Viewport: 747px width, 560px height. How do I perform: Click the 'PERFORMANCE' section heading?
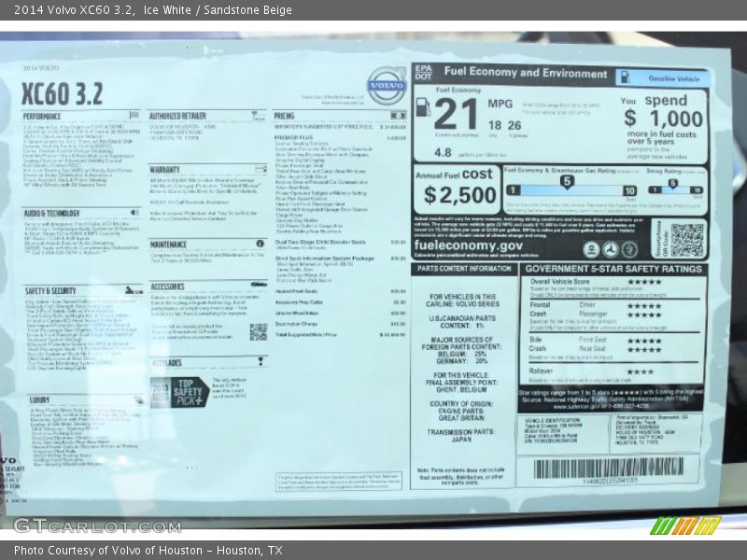click(x=42, y=116)
